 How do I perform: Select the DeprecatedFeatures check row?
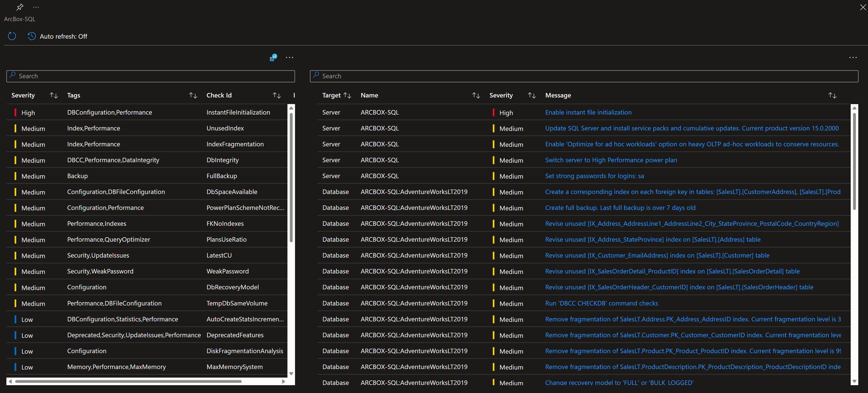(147, 335)
